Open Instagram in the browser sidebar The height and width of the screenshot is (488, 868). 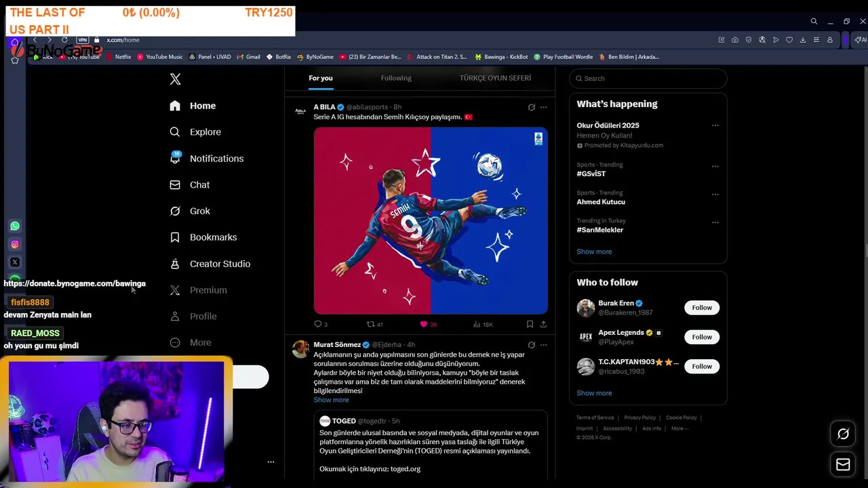(15, 244)
